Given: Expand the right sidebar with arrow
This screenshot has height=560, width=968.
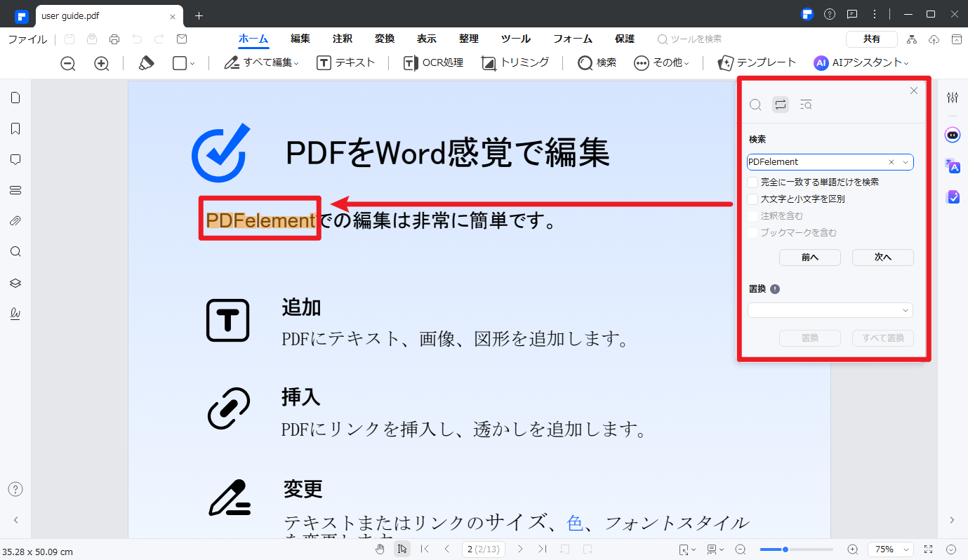Looking at the screenshot, I should point(953,520).
